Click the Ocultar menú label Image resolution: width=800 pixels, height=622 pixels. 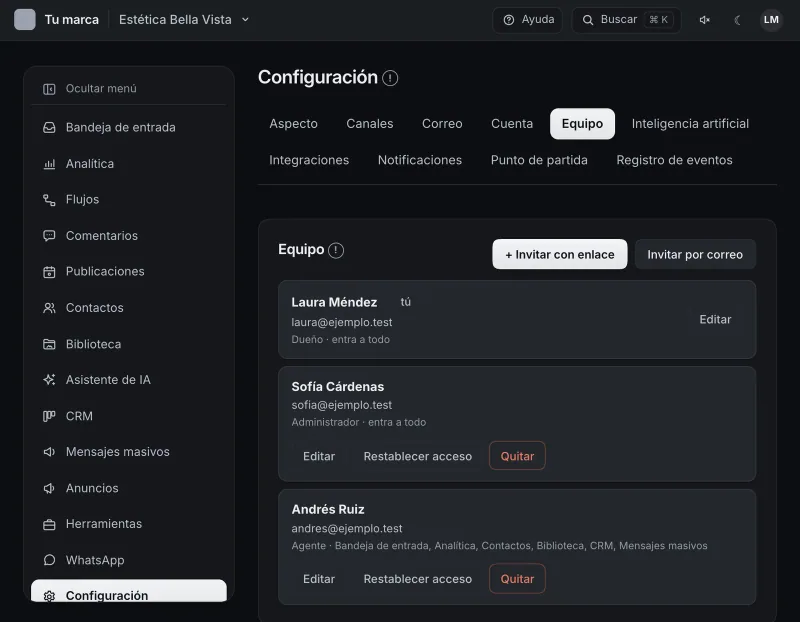tap(101, 89)
